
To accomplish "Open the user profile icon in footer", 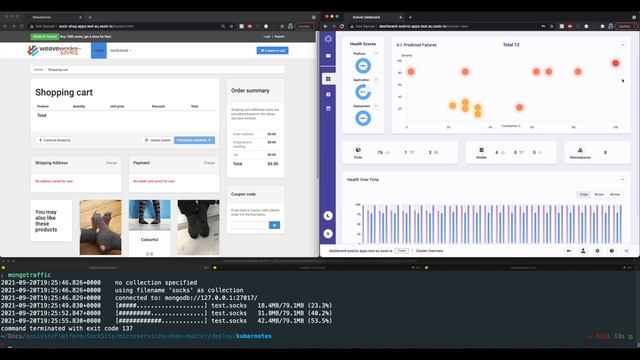I will click(583, 251).
